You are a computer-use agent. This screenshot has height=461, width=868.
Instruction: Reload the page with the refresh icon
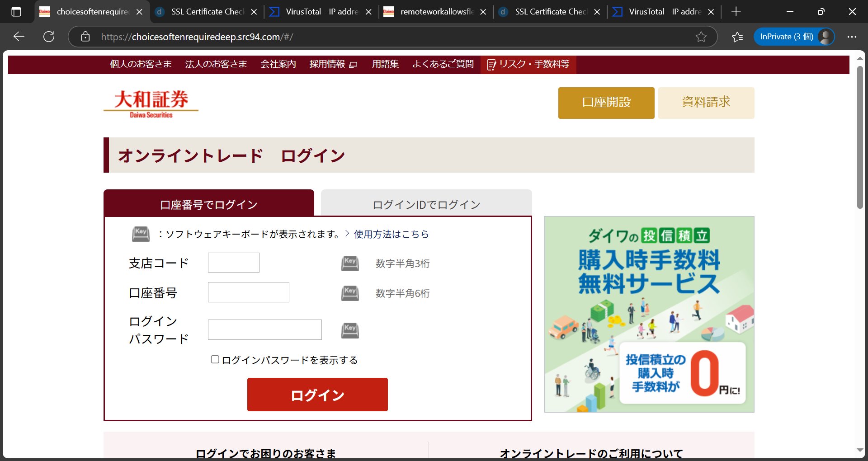click(49, 37)
